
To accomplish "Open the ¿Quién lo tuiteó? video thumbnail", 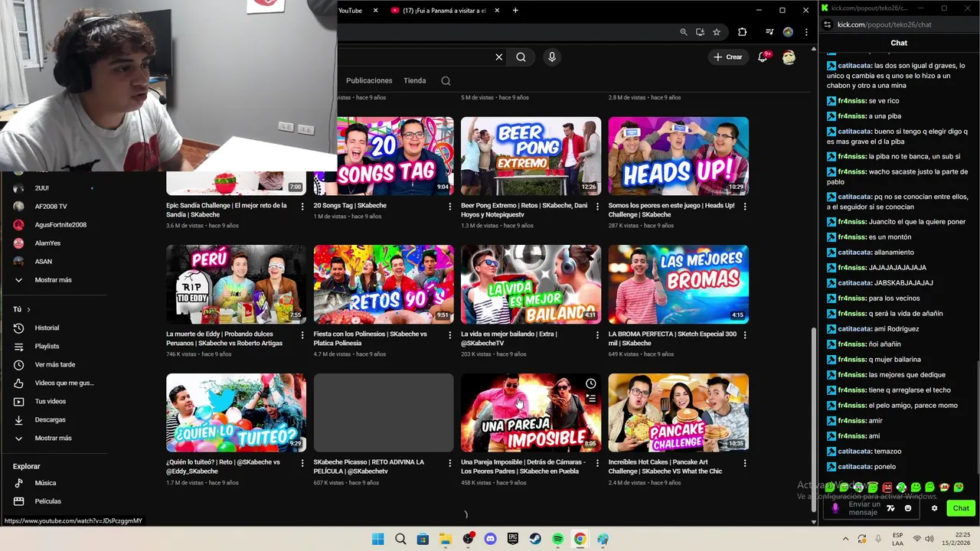I will tap(236, 413).
